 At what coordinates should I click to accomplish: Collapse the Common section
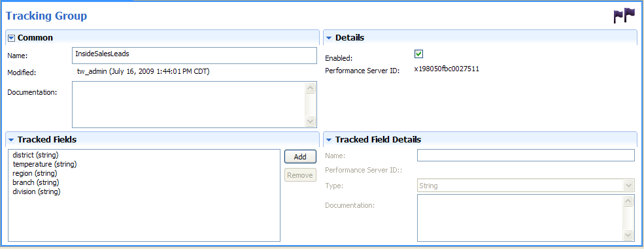tap(12, 38)
